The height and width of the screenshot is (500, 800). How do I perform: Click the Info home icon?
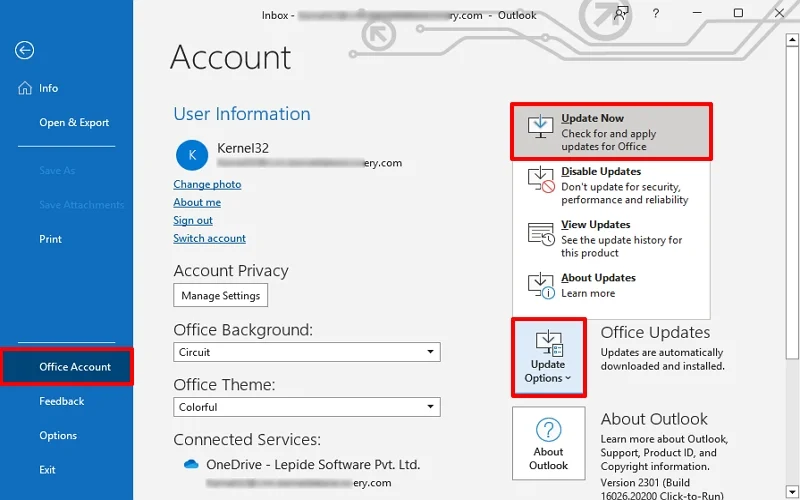[x=24, y=88]
